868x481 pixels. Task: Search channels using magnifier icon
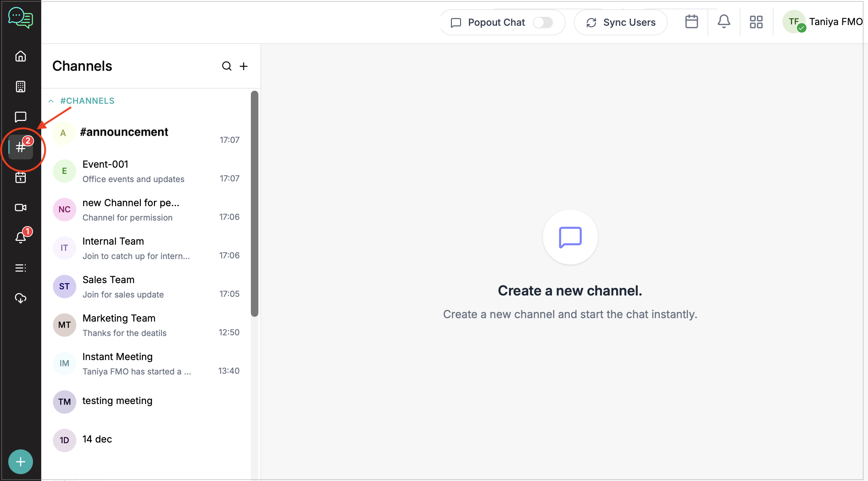click(x=226, y=66)
